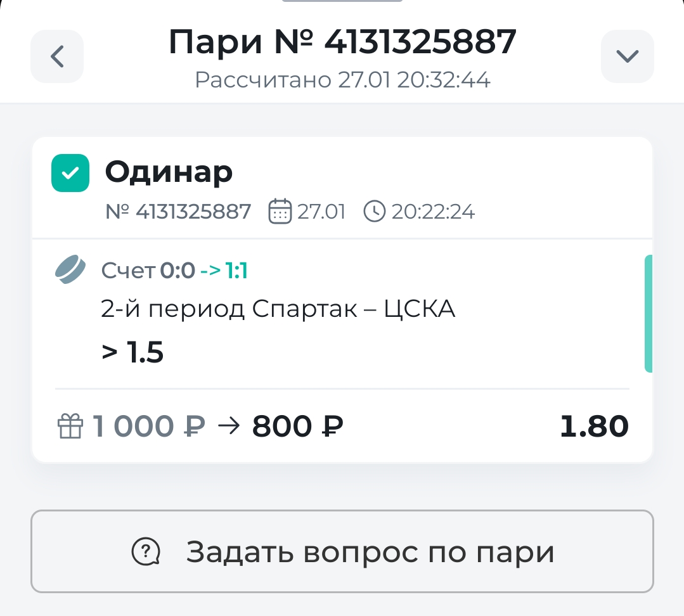Collapse the bet details with the down chevron

click(627, 56)
